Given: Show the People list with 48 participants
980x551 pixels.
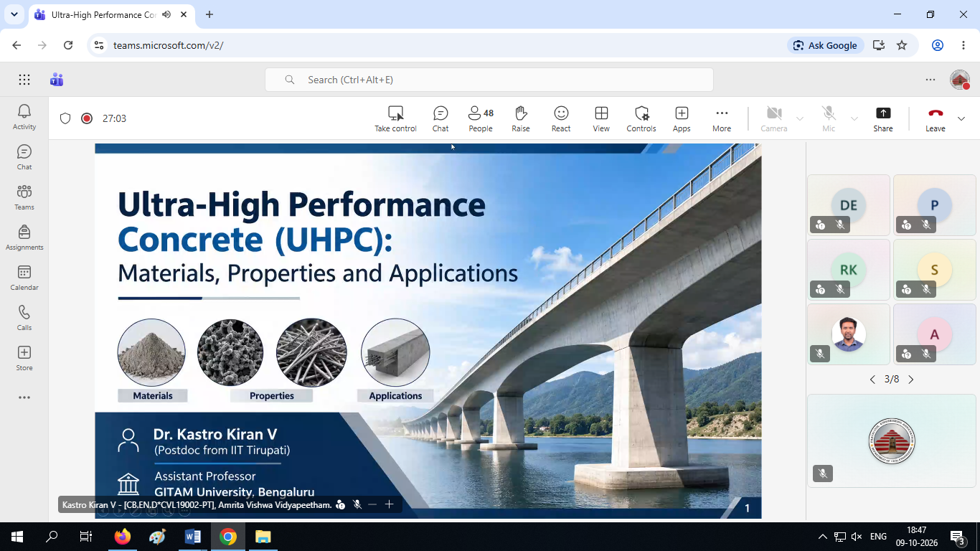Looking at the screenshot, I should 481,118.
